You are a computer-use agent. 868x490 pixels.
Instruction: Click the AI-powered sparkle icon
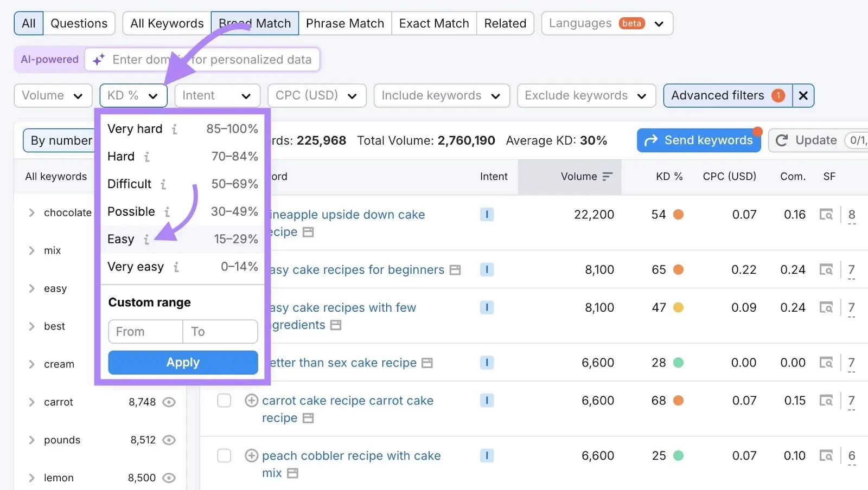pyautogui.click(x=98, y=60)
